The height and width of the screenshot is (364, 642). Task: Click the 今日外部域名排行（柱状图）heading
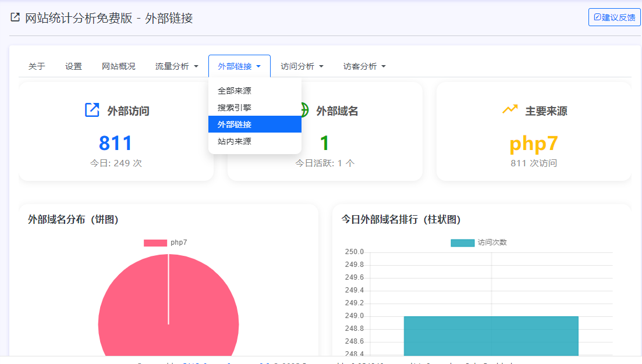pos(401,220)
